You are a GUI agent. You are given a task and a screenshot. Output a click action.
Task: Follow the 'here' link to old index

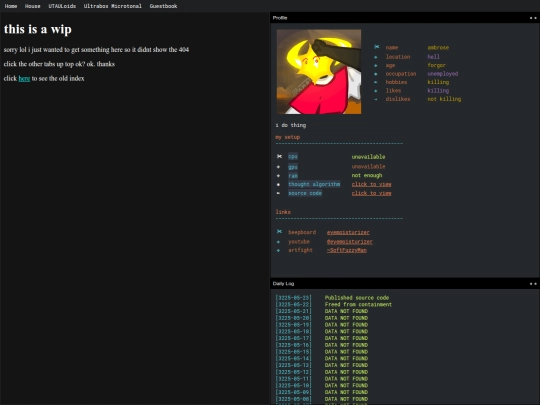tap(24, 79)
